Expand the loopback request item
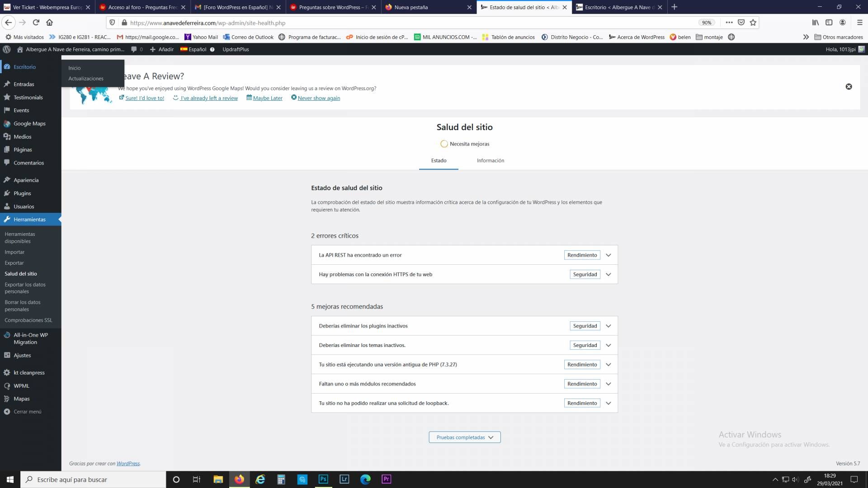The image size is (868, 488). (x=464, y=403)
